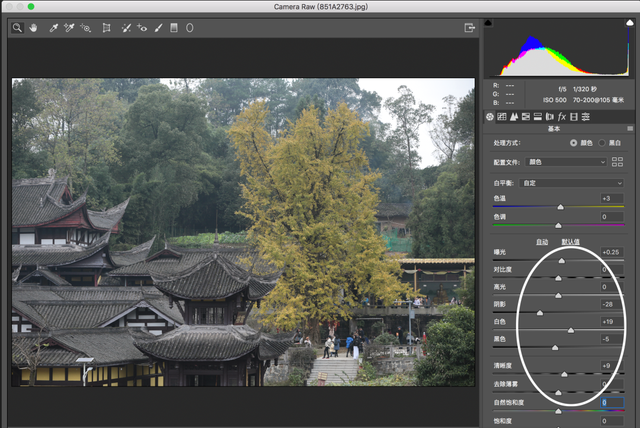This screenshot has width=640, height=428.
Task: Click the 黑色 blacks slider handle
Action: click(555, 348)
